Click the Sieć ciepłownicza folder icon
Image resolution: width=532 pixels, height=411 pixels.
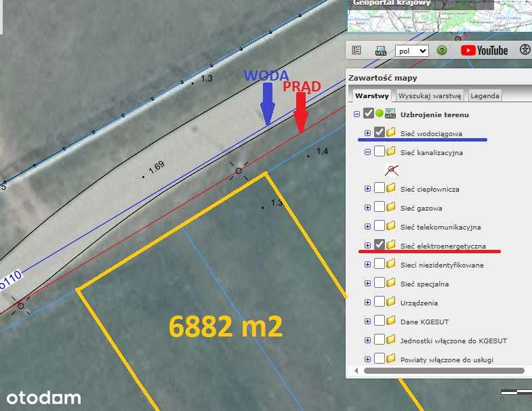click(390, 188)
